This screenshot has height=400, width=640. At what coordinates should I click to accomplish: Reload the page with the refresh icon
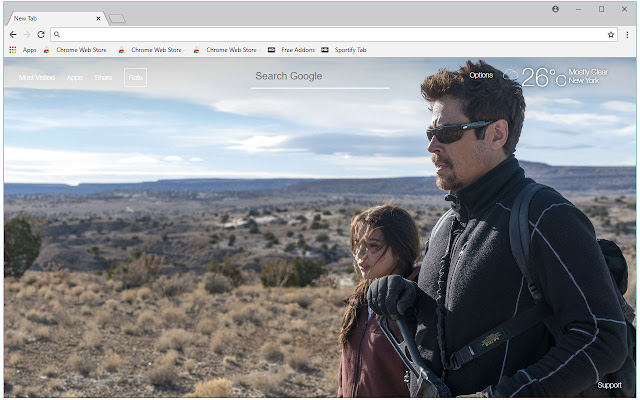click(41, 35)
